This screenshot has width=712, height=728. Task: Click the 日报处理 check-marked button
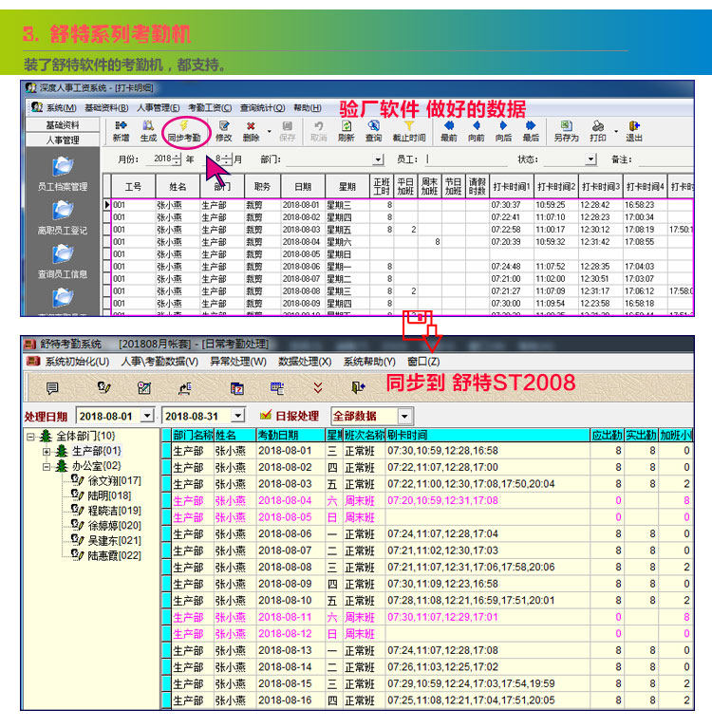pyautogui.click(x=290, y=416)
